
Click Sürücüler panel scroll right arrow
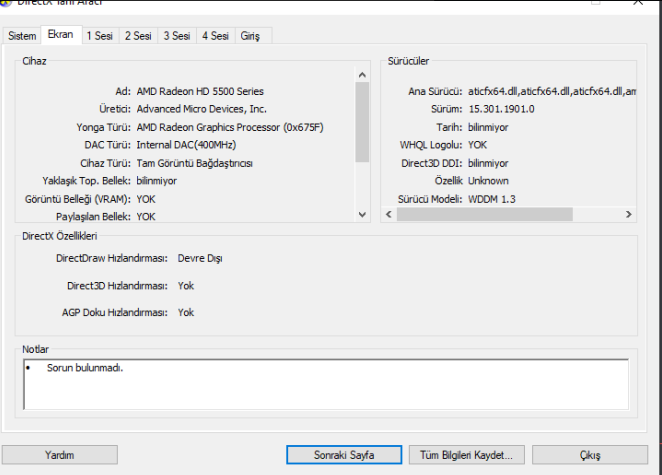629,214
